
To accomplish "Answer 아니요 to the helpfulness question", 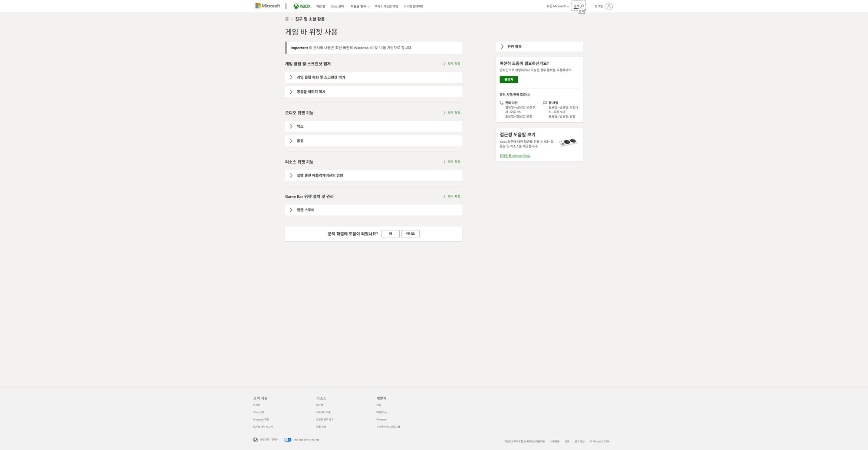I will click(x=411, y=234).
